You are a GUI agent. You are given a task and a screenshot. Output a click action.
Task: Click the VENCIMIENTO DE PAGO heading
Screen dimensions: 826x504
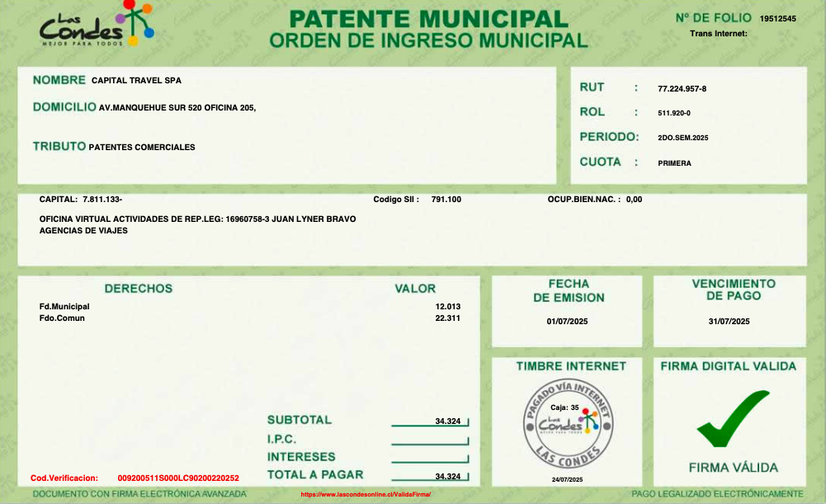coord(734,290)
